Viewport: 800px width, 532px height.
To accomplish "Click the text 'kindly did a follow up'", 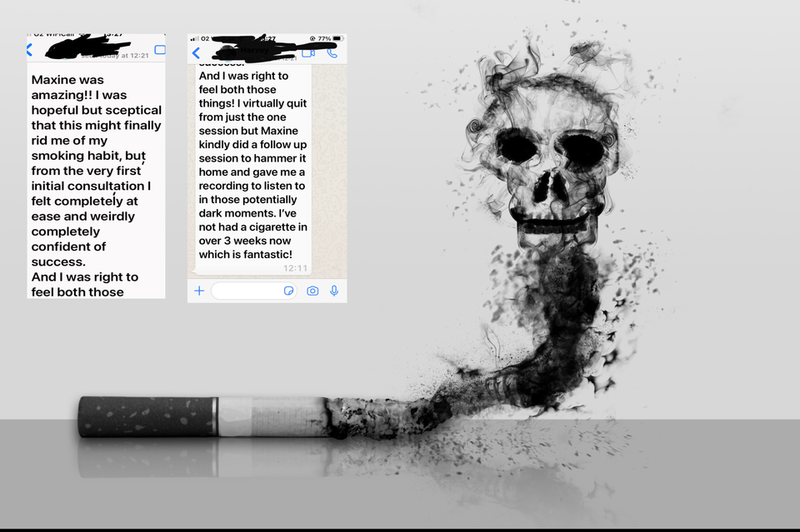I will [252, 144].
